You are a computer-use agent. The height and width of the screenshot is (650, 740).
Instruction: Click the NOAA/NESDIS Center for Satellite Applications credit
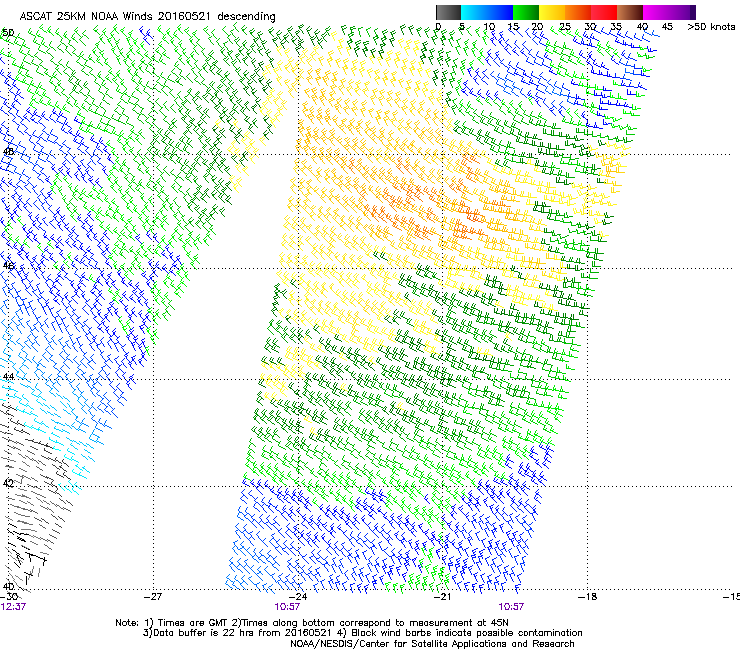[432, 644]
